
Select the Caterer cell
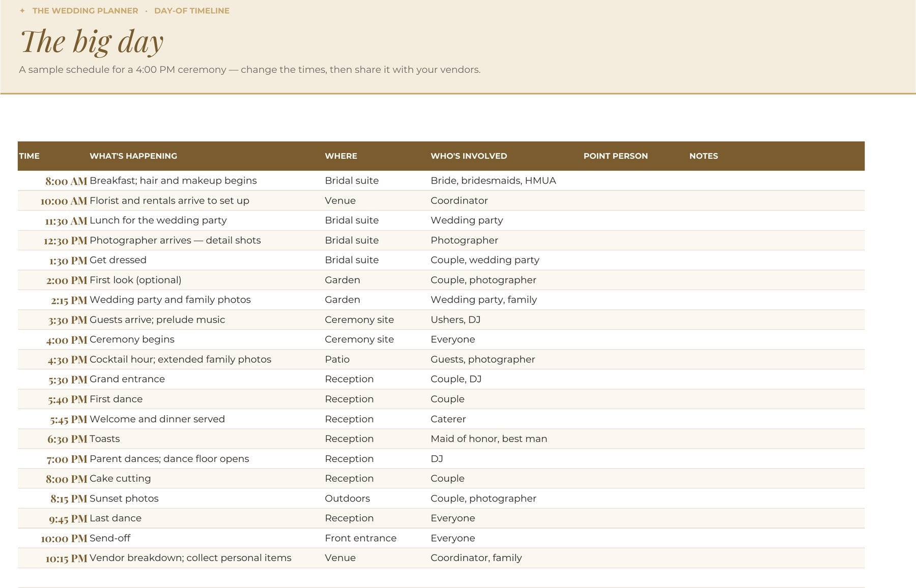(448, 419)
